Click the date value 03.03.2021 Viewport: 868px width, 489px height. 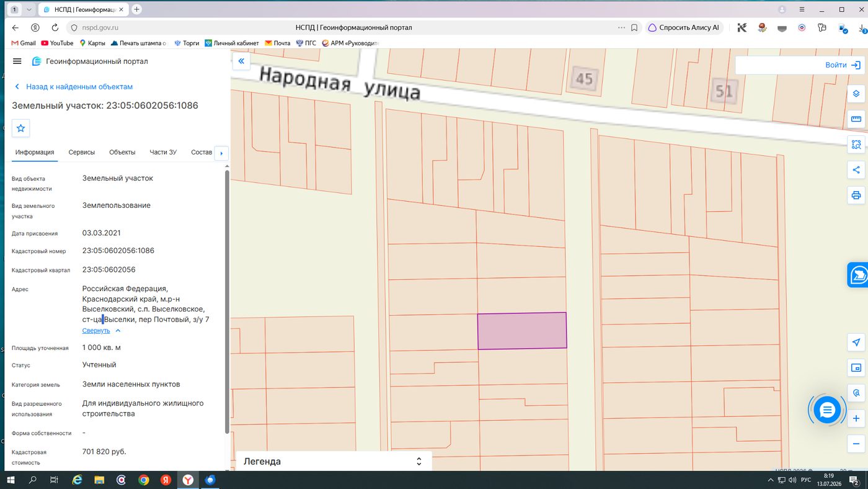102,233
